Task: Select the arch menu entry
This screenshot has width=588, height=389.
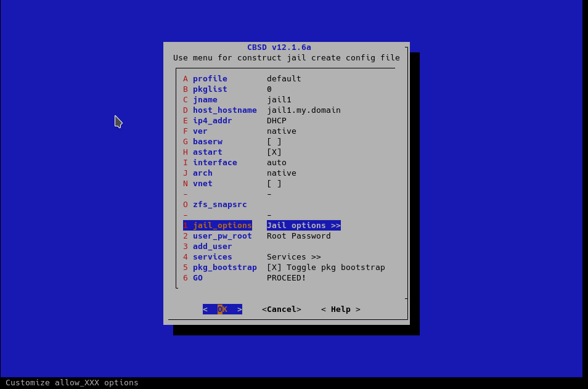Action: [203, 173]
